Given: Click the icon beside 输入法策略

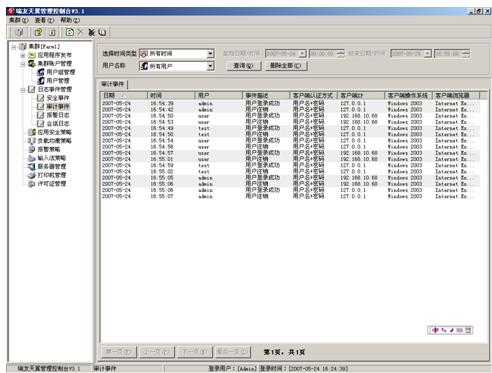Looking at the screenshot, I should [x=32, y=158].
